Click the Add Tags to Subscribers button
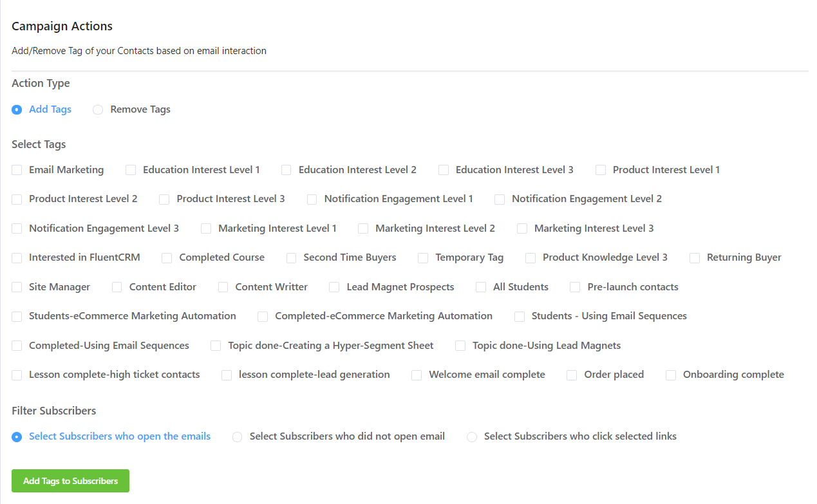Image resolution: width=817 pixels, height=504 pixels. 70,481
